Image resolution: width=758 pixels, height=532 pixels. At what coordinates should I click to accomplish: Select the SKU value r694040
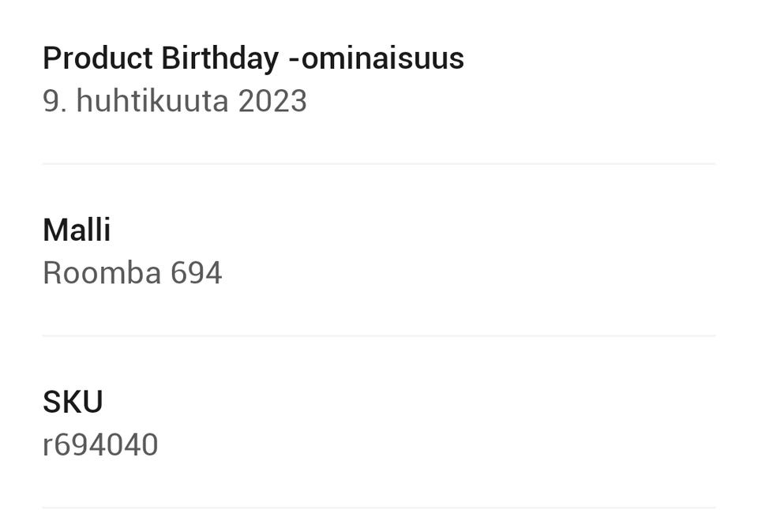click(x=100, y=445)
